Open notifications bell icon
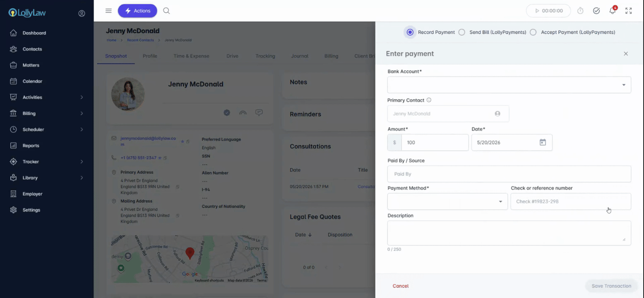This screenshot has width=644, height=298. coord(613,11)
